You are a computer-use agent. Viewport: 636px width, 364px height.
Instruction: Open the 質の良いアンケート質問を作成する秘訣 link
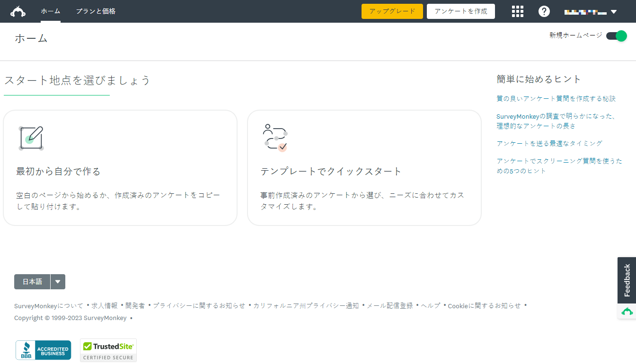pyautogui.click(x=556, y=99)
